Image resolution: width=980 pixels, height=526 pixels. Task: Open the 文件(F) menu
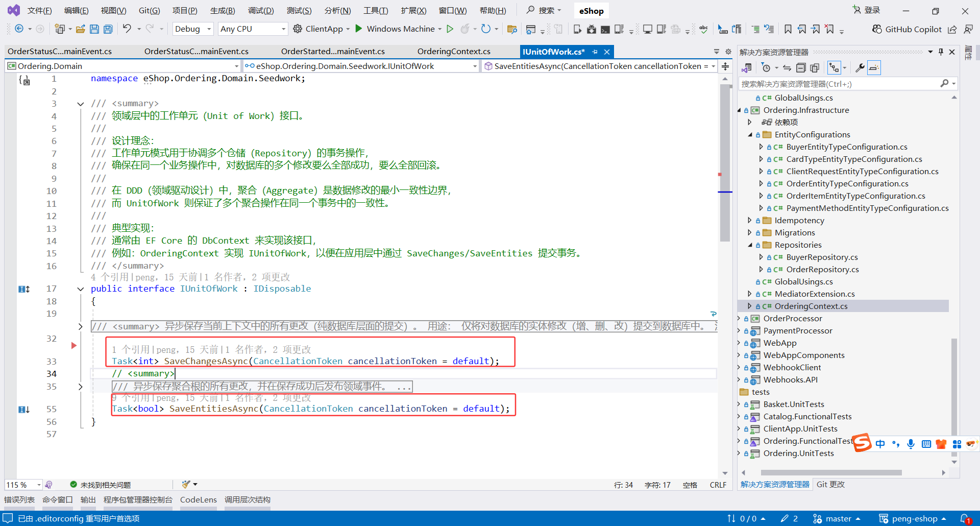[40, 11]
